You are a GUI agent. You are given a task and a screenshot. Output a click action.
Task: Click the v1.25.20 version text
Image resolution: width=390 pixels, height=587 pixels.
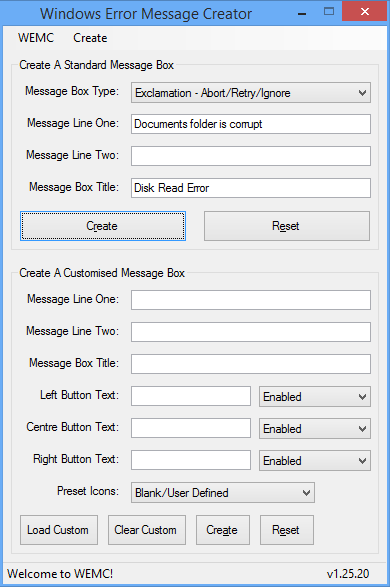[x=348, y=574]
